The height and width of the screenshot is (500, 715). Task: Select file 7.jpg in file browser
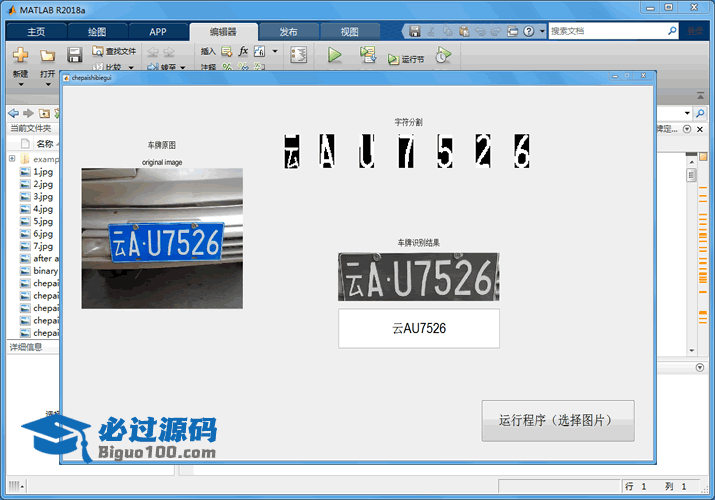coord(37,246)
